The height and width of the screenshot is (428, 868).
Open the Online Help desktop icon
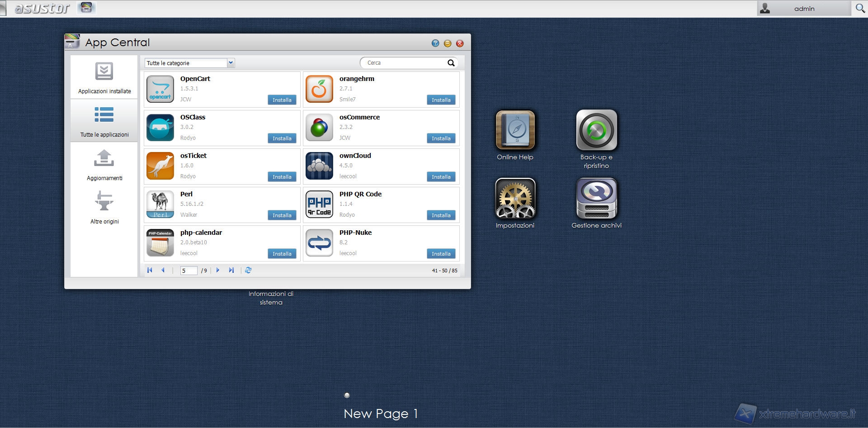(515, 130)
